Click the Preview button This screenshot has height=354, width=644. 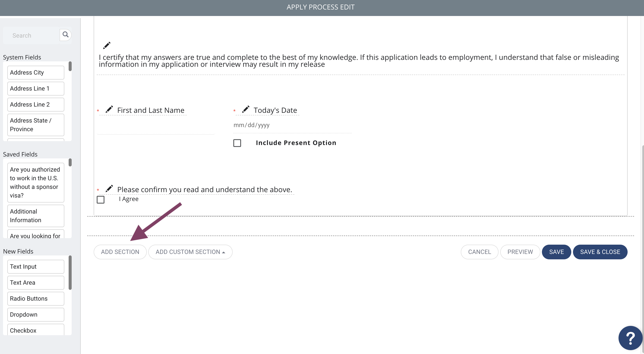520,252
